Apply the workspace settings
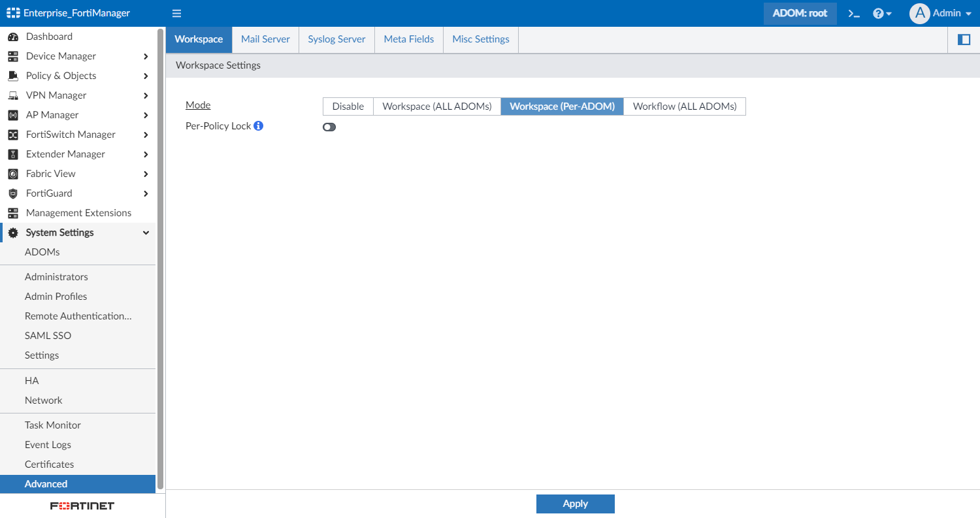The width and height of the screenshot is (980, 518). pos(575,504)
